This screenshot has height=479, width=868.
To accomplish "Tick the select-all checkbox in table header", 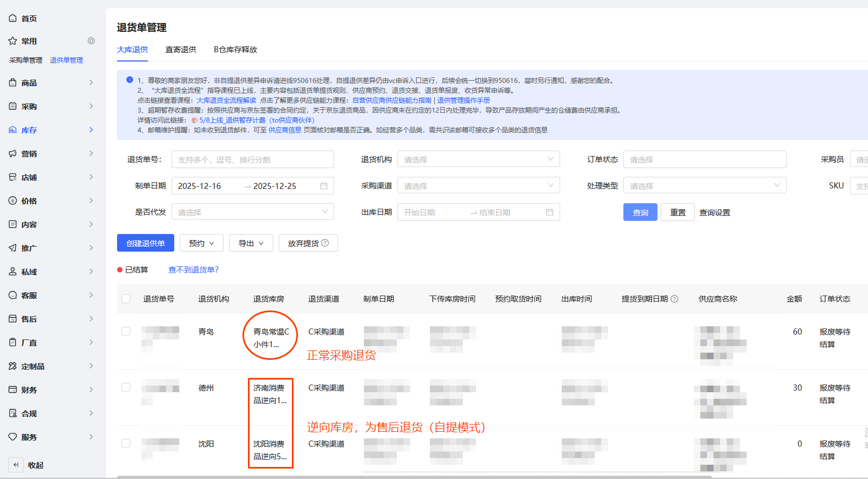I will pyautogui.click(x=126, y=299).
